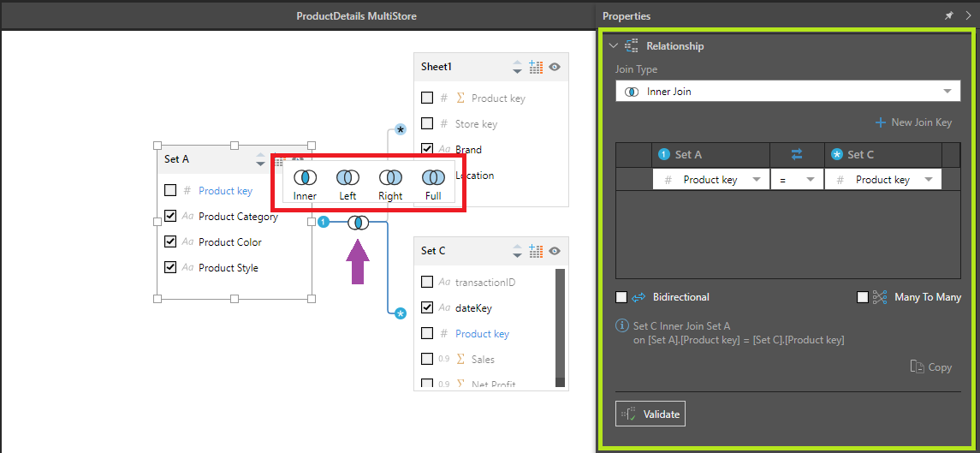The width and height of the screenshot is (980, 453).
Task: Select the Set A table title
Action: pos(177,159)
